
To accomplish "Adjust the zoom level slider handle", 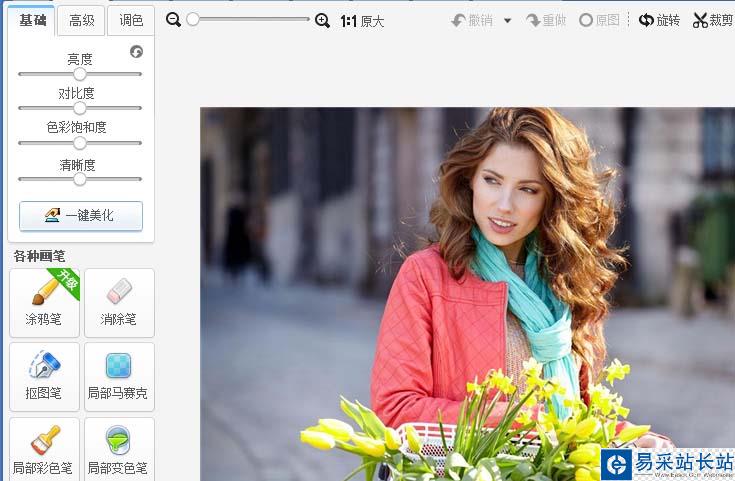I will (193, 19).
